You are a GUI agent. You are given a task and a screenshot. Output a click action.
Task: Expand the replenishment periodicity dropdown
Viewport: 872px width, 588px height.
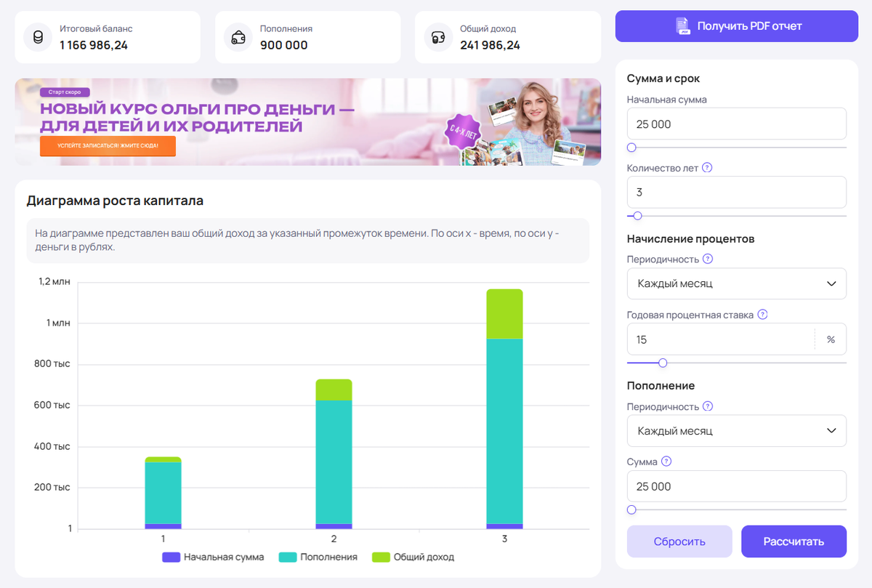(x=737, y=431)
